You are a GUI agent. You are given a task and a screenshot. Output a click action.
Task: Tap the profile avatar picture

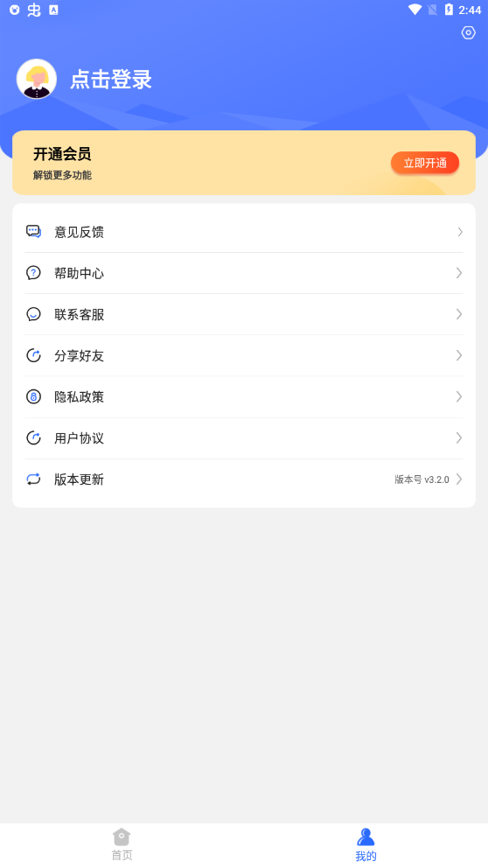click(x=37, y=79)
